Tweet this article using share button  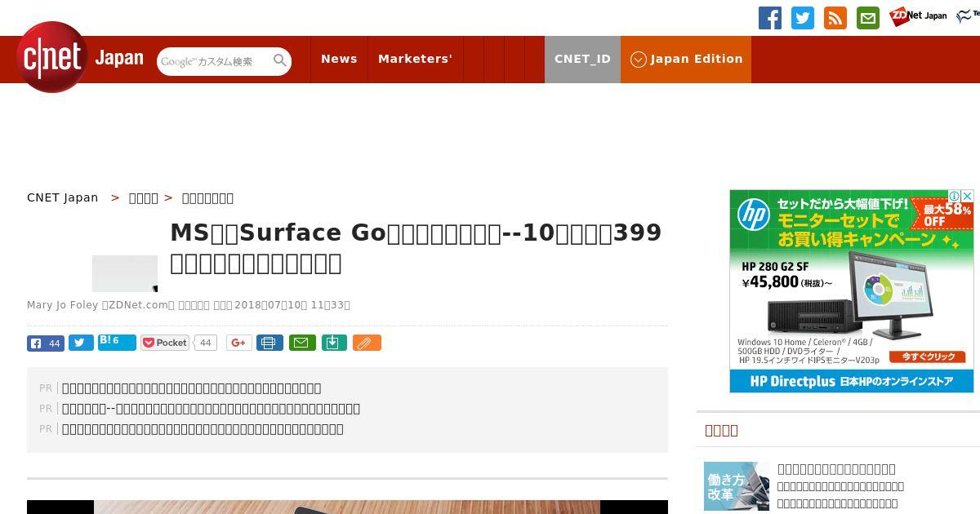click(x=81, y=343)
